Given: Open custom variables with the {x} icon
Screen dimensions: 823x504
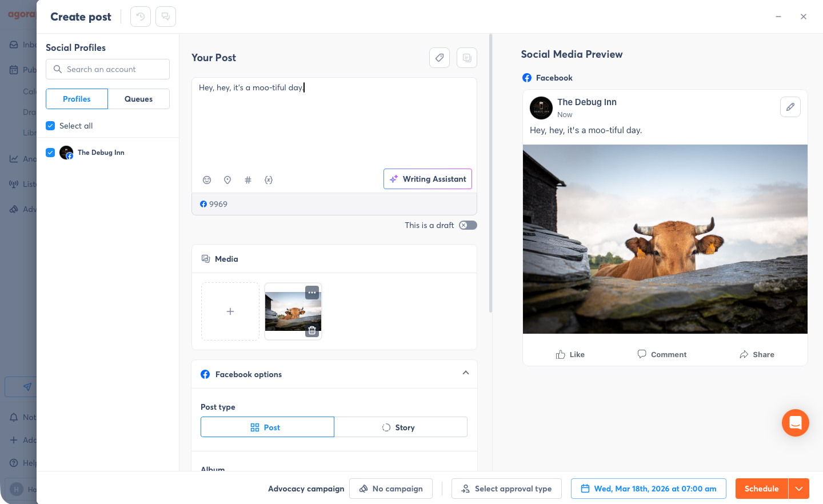Looking at the screenshot, I should (269, 179).
